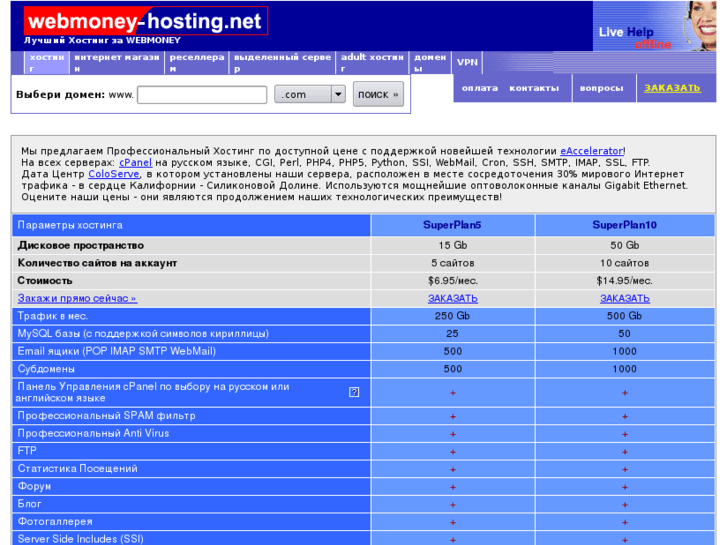Follow the ColoServe data center link

point(114,174)
